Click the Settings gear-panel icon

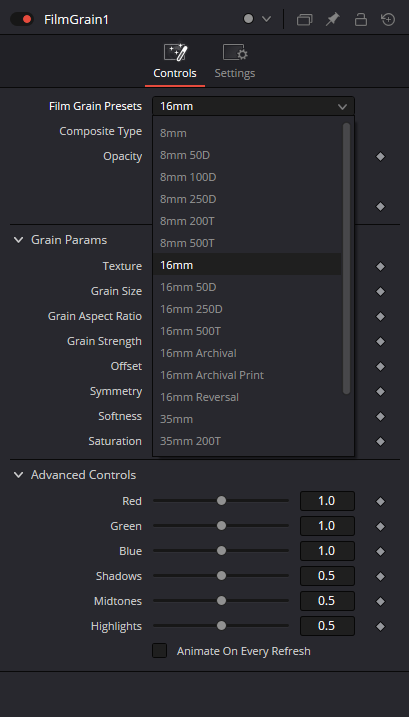point(235,52)
